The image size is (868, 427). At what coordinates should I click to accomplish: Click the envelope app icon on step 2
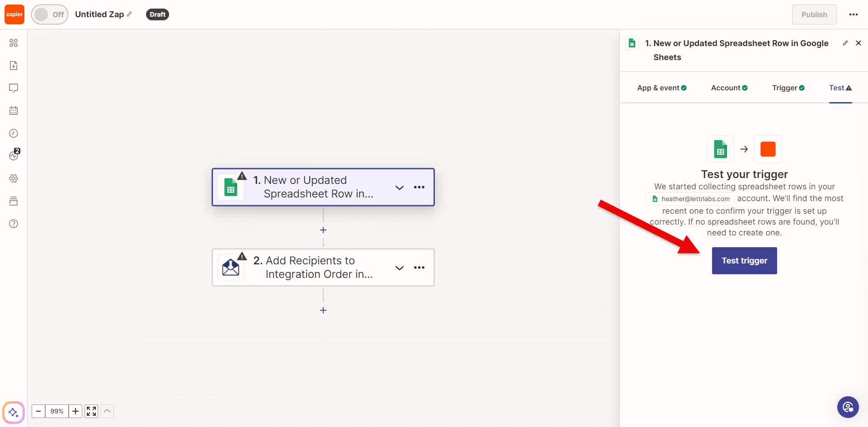pos(231,267)
